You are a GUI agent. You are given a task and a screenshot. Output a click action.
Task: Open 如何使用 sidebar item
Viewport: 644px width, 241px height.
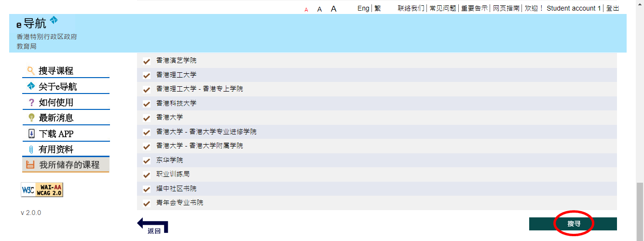pos(66,102)
